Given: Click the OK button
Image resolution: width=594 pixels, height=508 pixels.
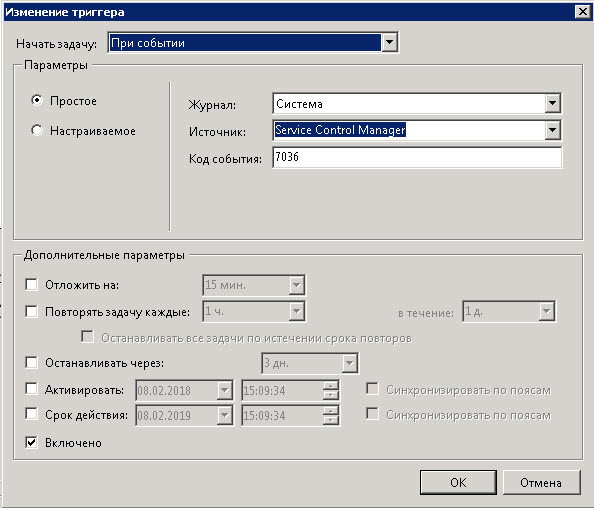Looking at the screenshot, I should click(x=458, y=483).
